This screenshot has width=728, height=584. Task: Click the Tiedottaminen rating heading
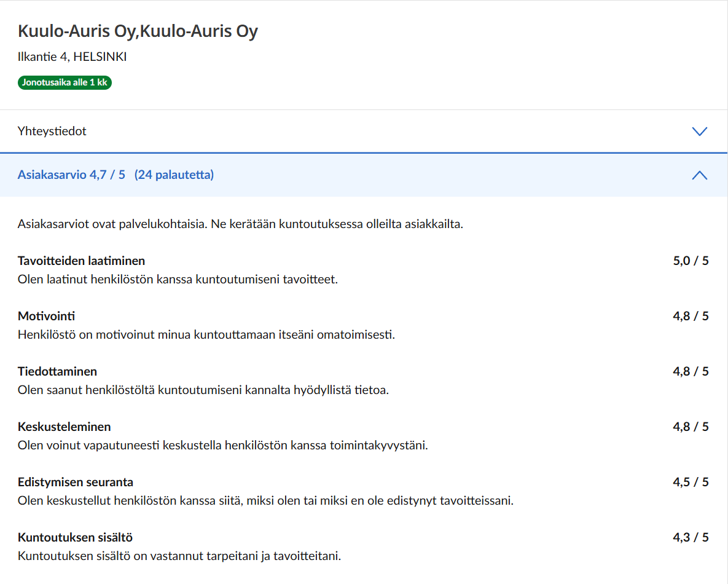[x=57, y=371]
